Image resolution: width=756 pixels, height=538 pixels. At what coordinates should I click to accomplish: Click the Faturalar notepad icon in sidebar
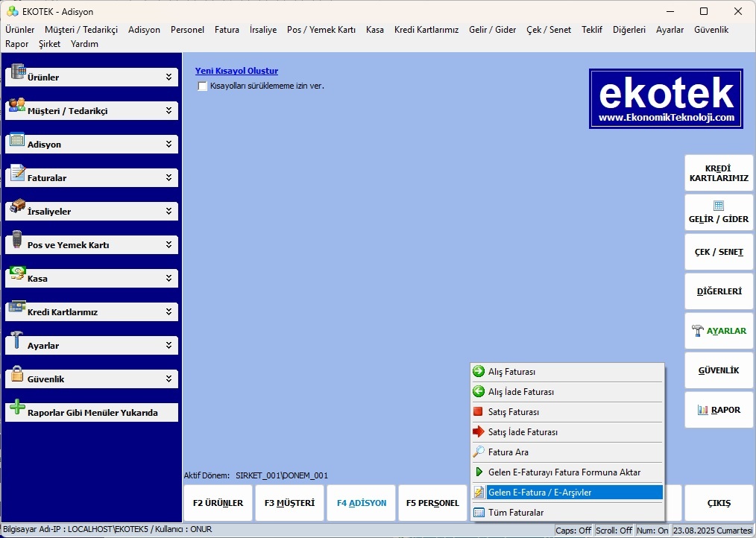[x=17, y=172]
